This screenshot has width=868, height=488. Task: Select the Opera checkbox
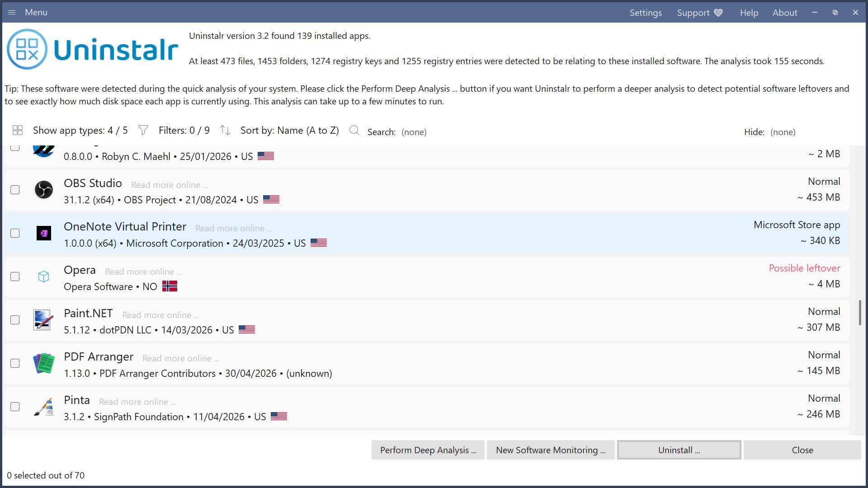click(x=15, y=277)
